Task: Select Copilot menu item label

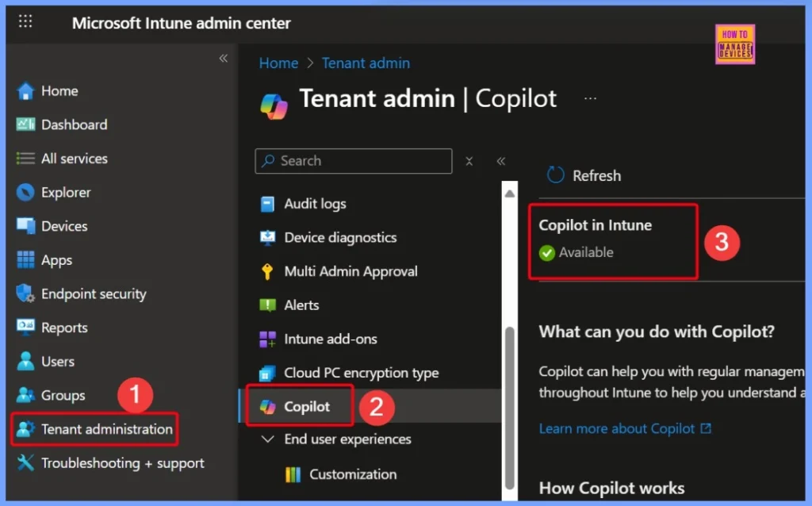Action: (x=307, y=407)
